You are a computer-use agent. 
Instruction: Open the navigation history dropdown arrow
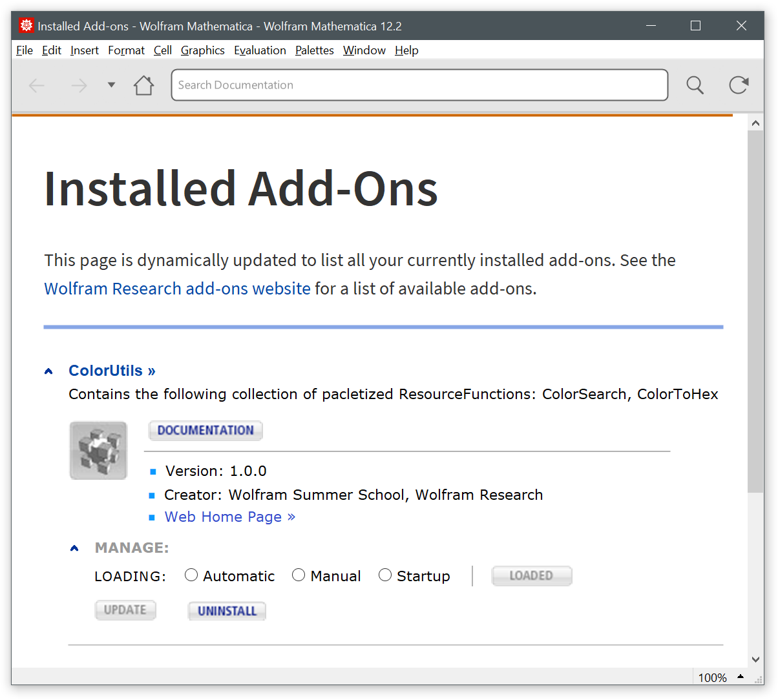[x=111, y=85]
